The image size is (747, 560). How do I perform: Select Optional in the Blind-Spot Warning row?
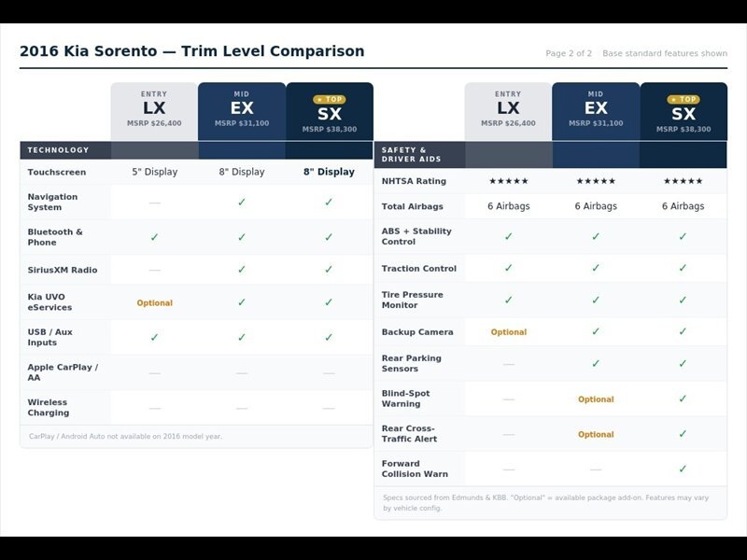[596, 399]
